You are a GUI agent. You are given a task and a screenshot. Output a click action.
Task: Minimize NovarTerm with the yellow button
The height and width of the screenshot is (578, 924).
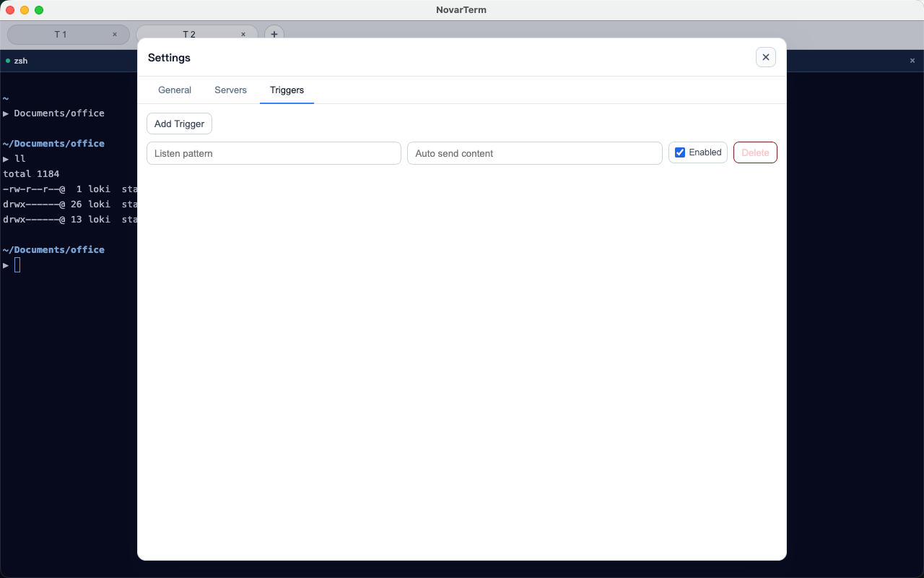coord(23,10)
